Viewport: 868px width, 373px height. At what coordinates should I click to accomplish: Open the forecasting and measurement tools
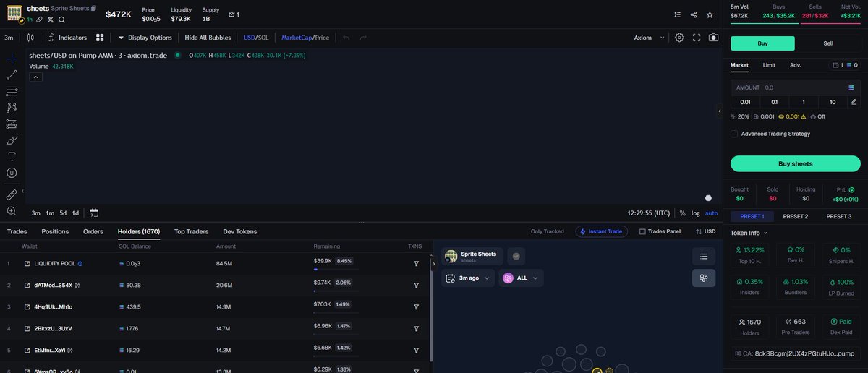[12, 124]
